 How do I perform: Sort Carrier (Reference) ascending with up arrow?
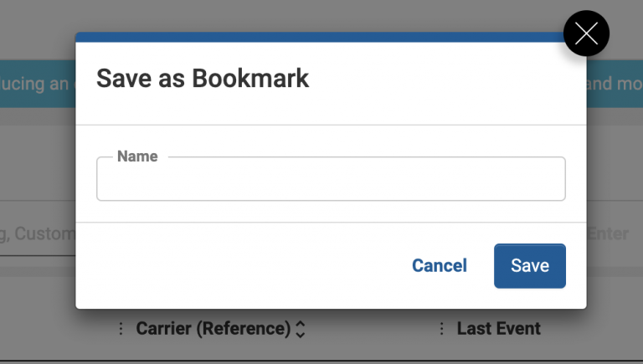coord(301,324)
